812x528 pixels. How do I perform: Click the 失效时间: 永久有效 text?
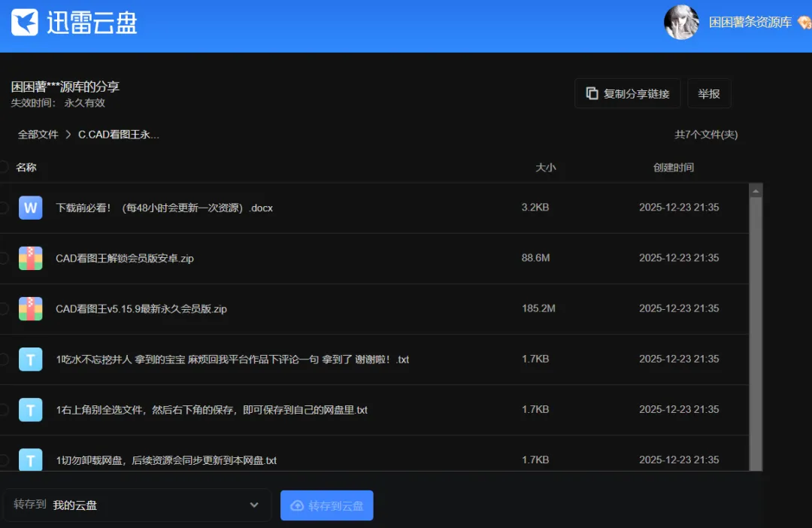click(58, 102)
